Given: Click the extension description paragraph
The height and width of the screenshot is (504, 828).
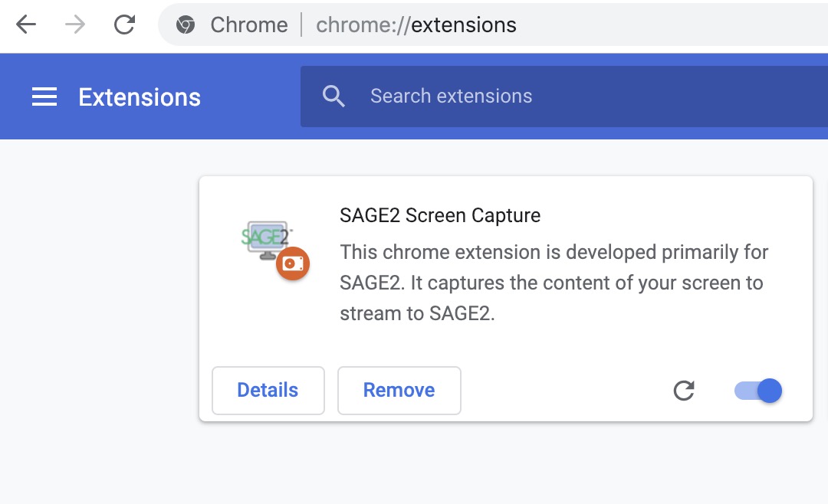Looking at the screenshot, I should 554,283.
